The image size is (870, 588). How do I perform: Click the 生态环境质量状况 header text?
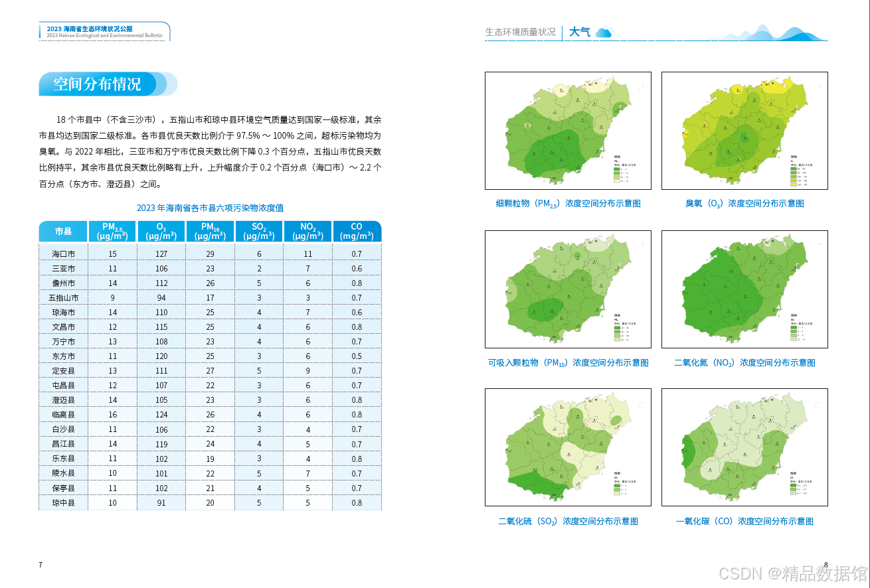(x=520, y=32)
